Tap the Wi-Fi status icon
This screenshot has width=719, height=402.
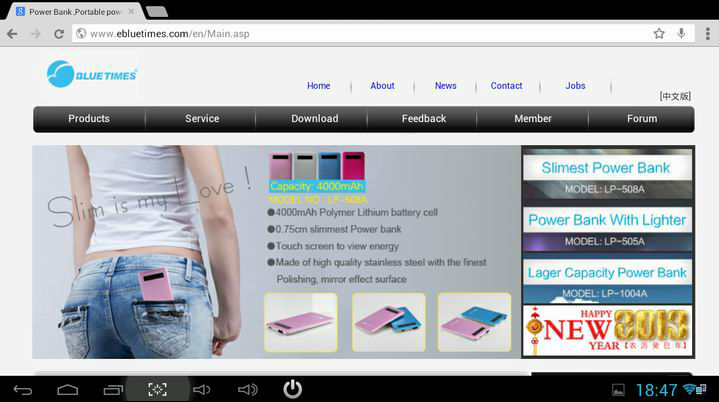689,390
